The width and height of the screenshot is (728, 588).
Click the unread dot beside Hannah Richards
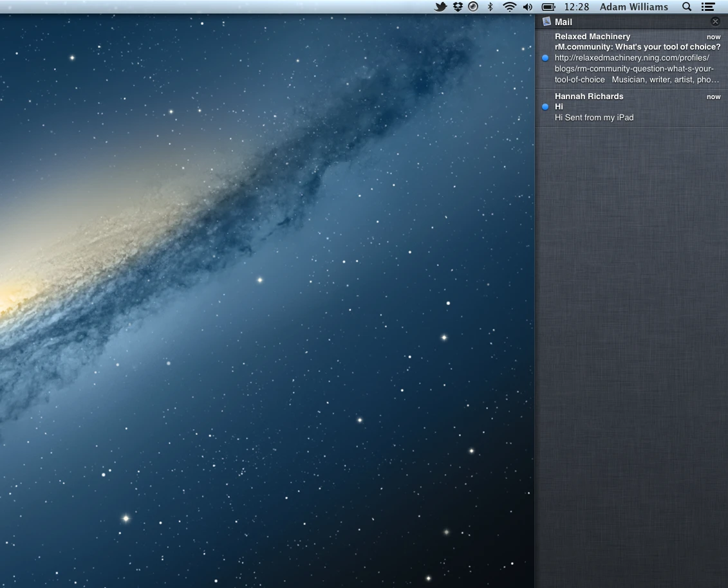(x=546, y=107)
